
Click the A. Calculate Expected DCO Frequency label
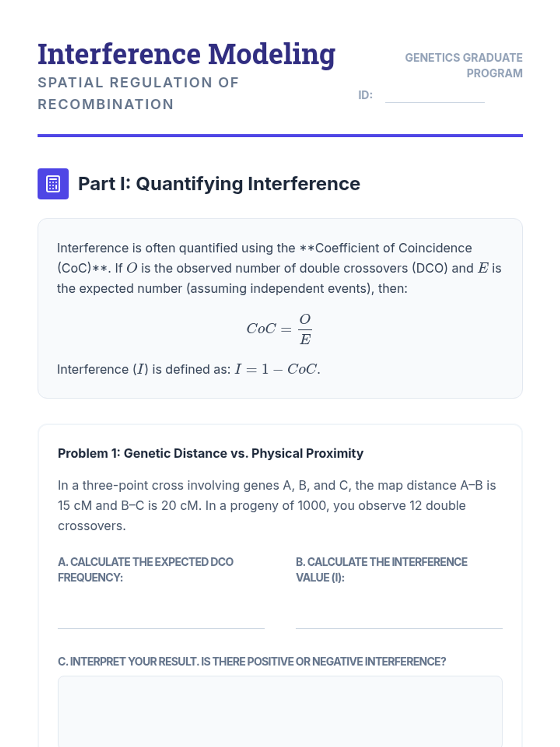146,570
